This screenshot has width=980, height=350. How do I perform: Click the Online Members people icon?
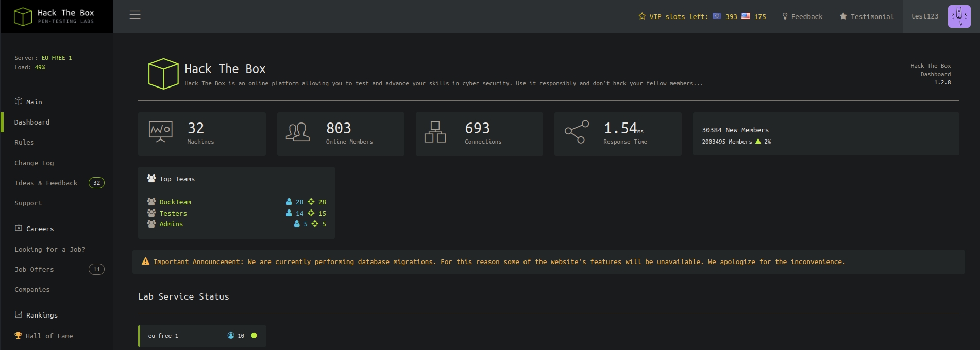tap(298, 132)
